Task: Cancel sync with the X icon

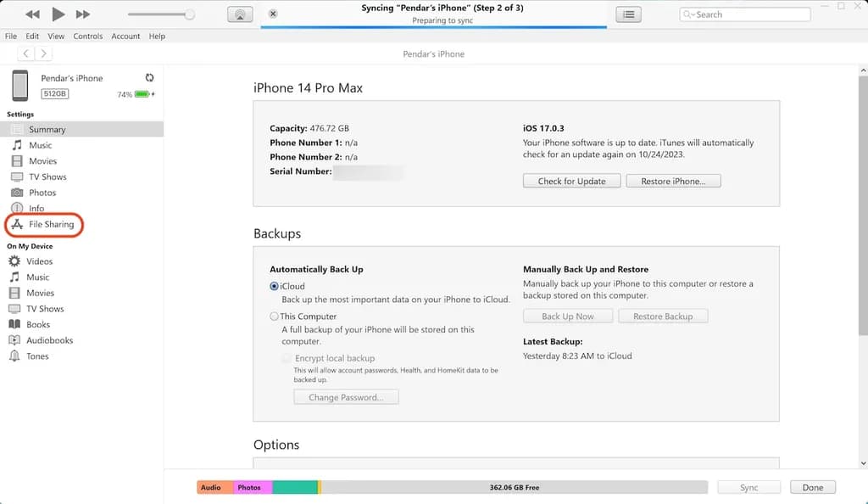Action: (272, 14)
